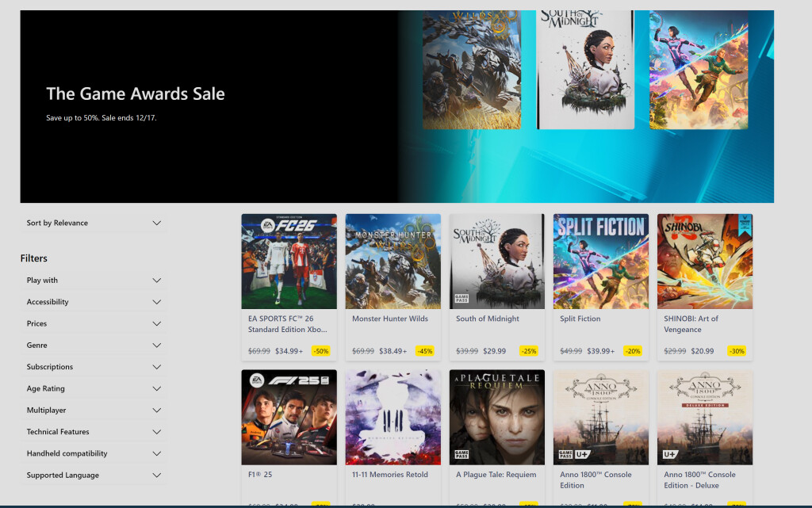
Task: Open the Subscriptions filter
Action: [x=94, y=367]
